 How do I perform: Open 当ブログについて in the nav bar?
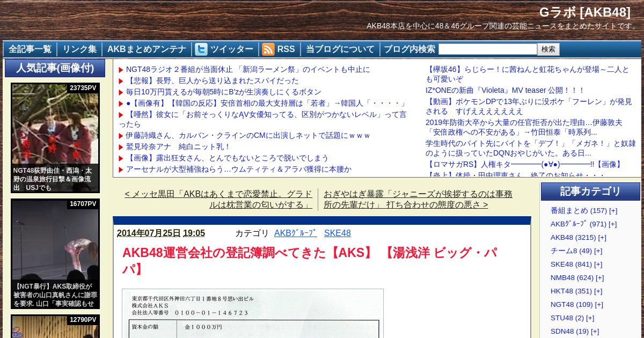pos(340,49)
